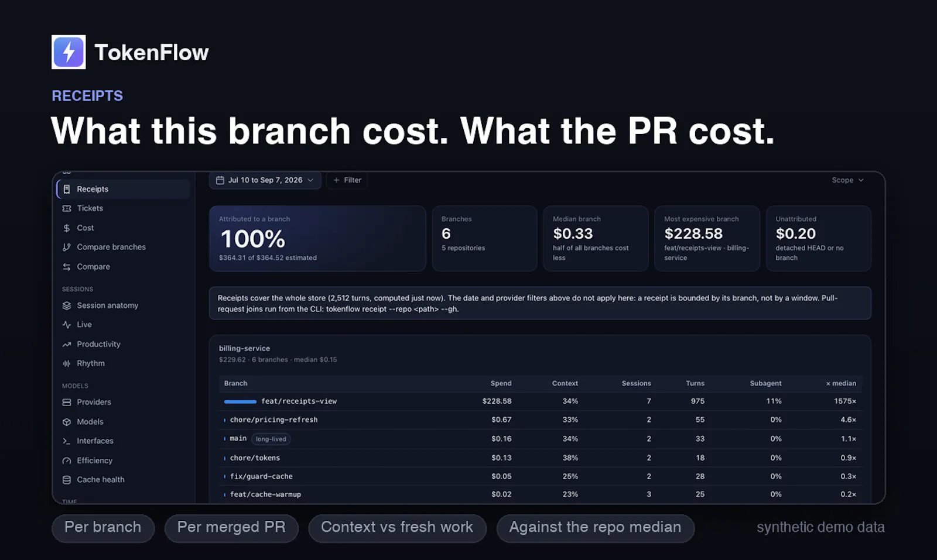This screenshot has width=937, height=560.
Task: Click the Live pulse icon
Action: tap(67, 325)
